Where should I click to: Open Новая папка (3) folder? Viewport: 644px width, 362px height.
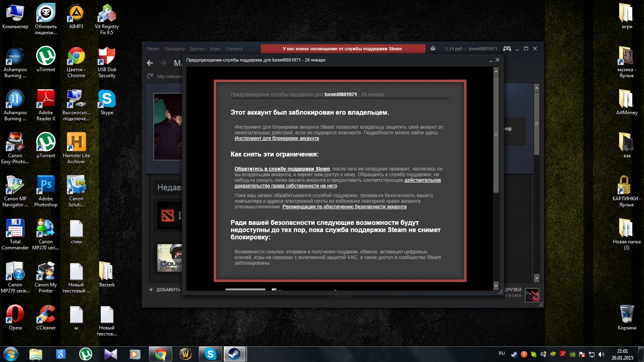coord(627,234)
